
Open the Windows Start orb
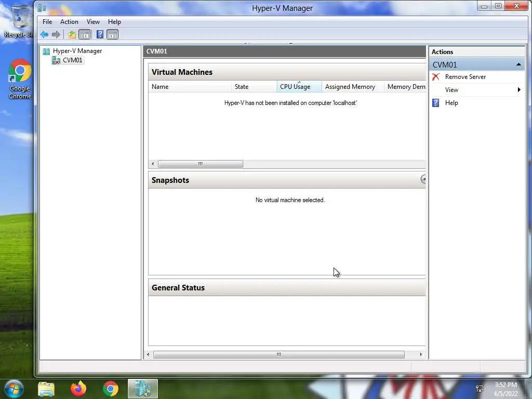(14, 389)
